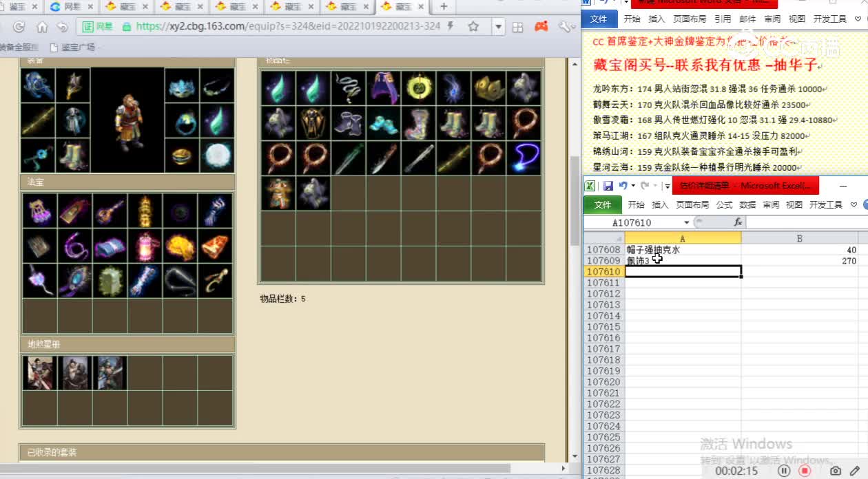This screenshot has height=479, width=868.
Task: Open the Excel 文件 menu
Action: pyautogui.click(x=603, y=204)
